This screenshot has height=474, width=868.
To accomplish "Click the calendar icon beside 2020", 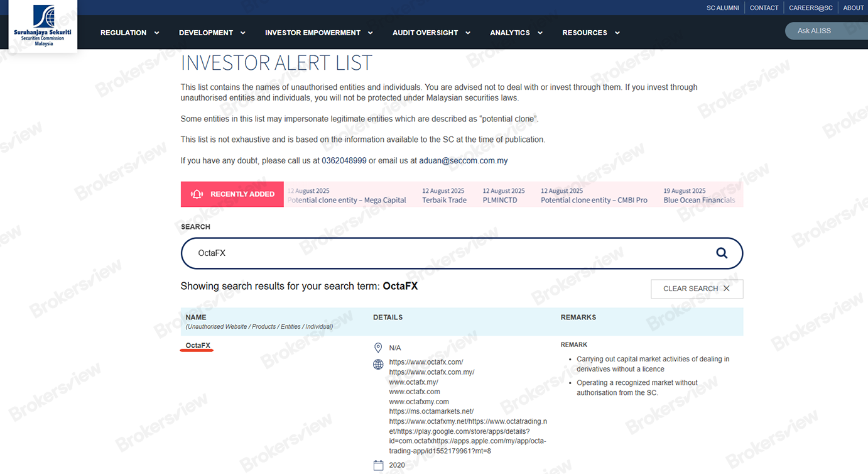I will [x=378, y=465].
